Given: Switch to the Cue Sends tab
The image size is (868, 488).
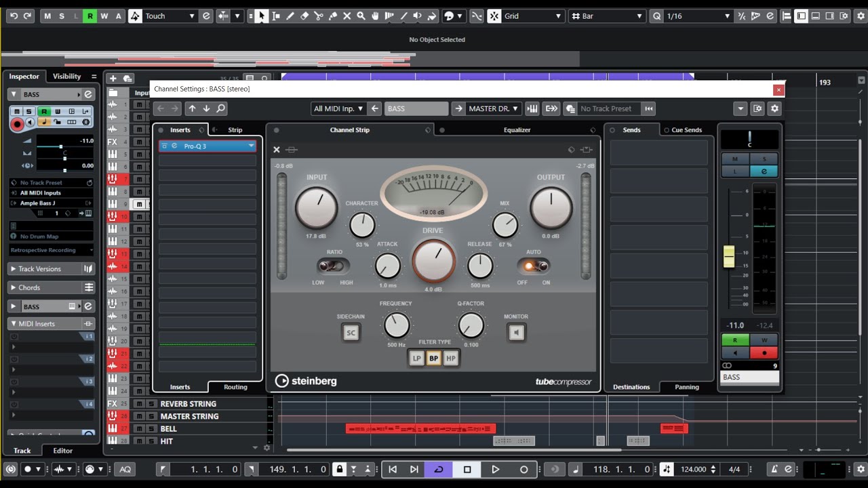Looking at the screenshot, I should [687, 129].
